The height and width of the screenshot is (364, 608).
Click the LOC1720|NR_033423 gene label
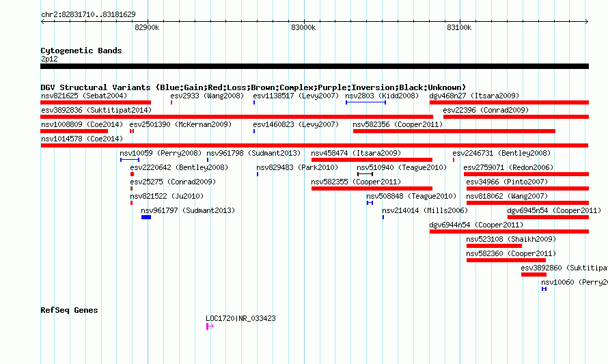click(240, 318)
